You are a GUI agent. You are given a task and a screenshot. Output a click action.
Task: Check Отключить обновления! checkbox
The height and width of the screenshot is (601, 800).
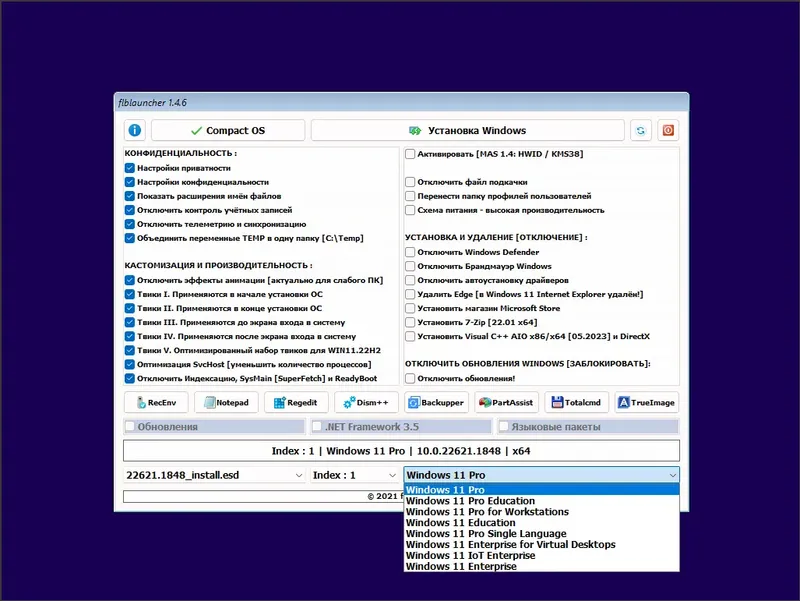coord(410,378)
